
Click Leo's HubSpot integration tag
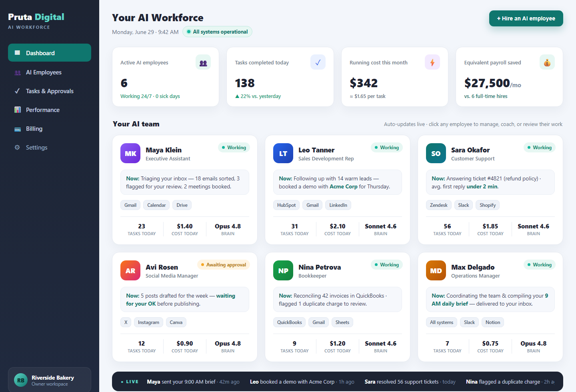pos(286,205)
